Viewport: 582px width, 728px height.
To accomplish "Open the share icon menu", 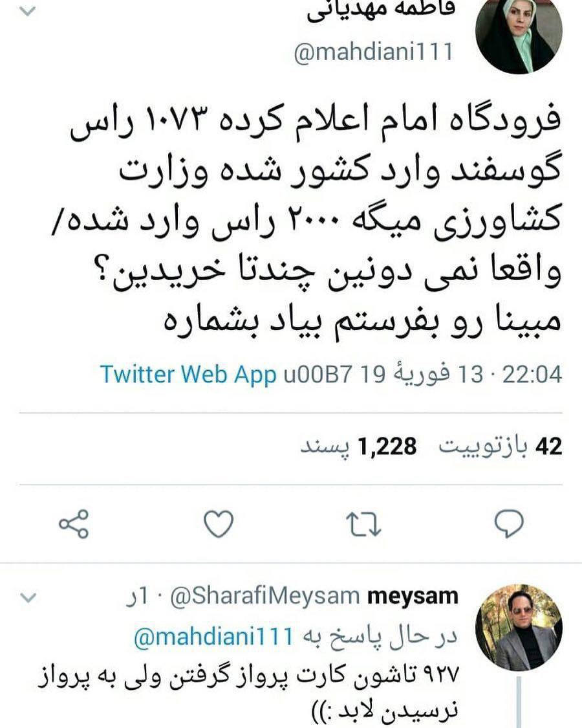I will (73, 524).
